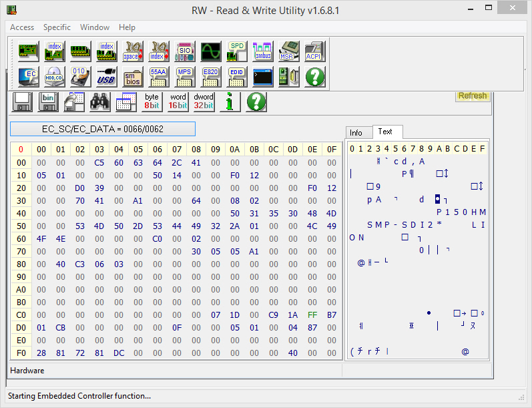
Task: Click EC window's green help icon
Action: tap(256, 101)
